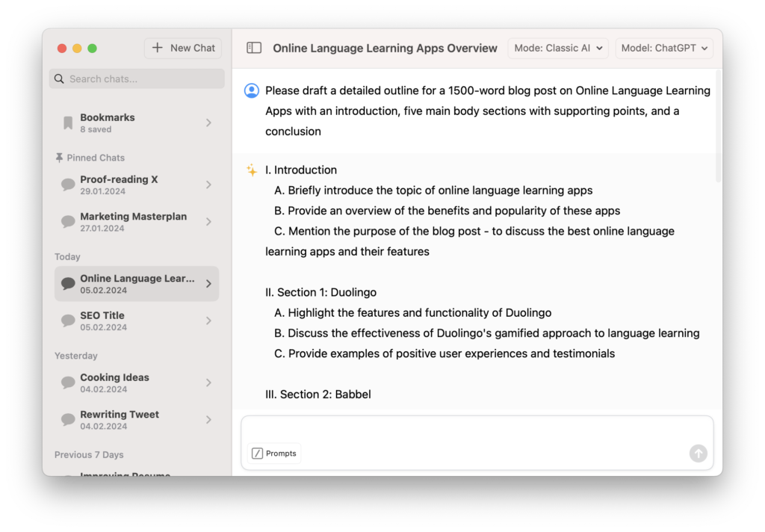Click the send arrow button
The height and width of the screenshot is (532, 765).
click(x=699, y=454)
